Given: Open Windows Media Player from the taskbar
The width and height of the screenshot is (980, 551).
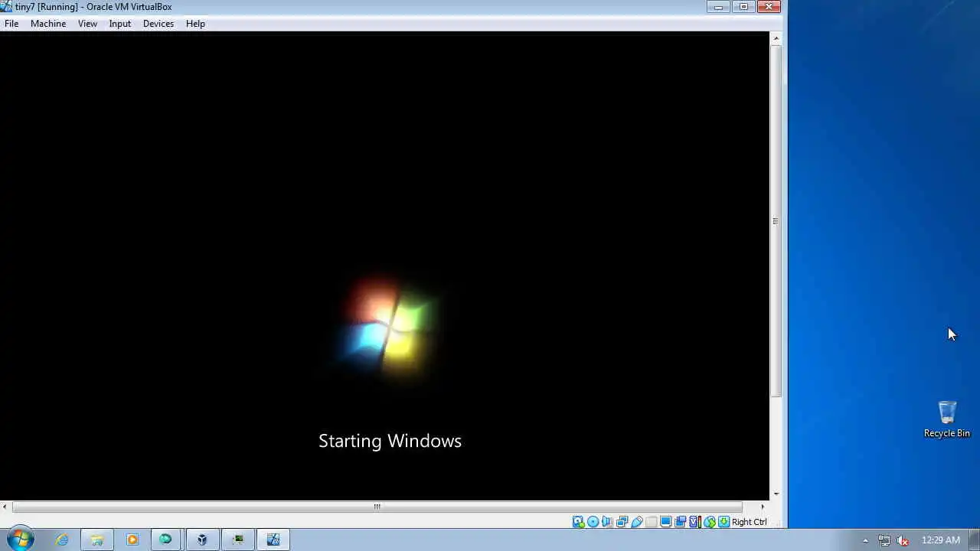Looking at the screenshot, I should 132,540.
